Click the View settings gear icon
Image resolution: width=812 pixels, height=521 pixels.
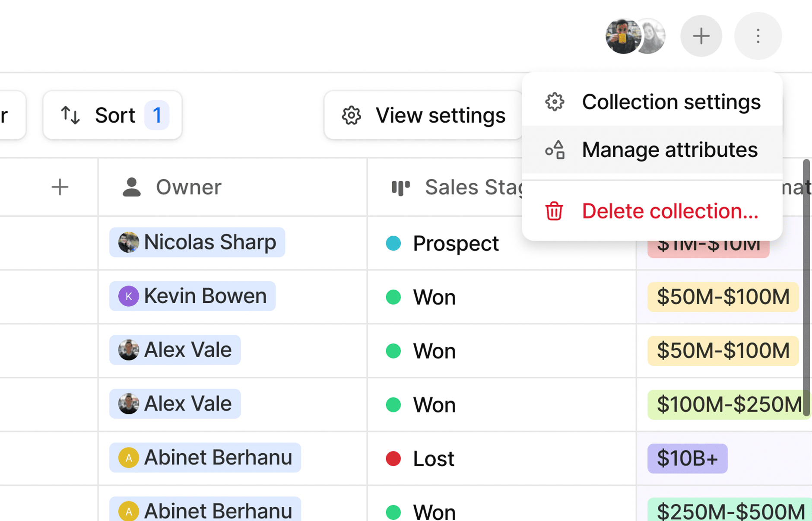(352, 115)
